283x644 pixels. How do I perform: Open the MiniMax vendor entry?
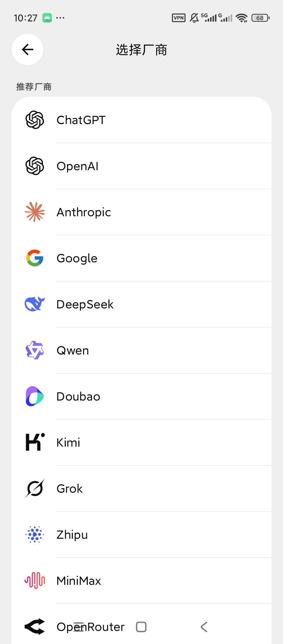click(x=141, y=581)
